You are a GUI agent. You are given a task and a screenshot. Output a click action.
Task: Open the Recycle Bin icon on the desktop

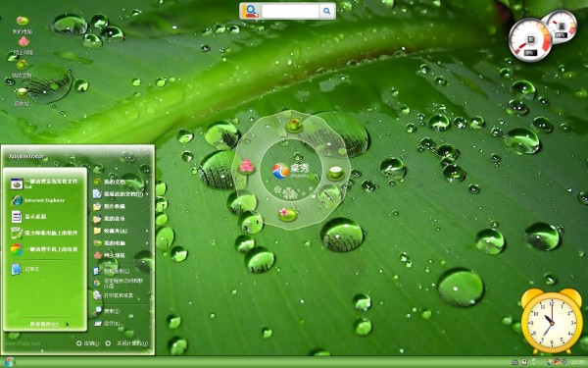[x=22, y=97]
